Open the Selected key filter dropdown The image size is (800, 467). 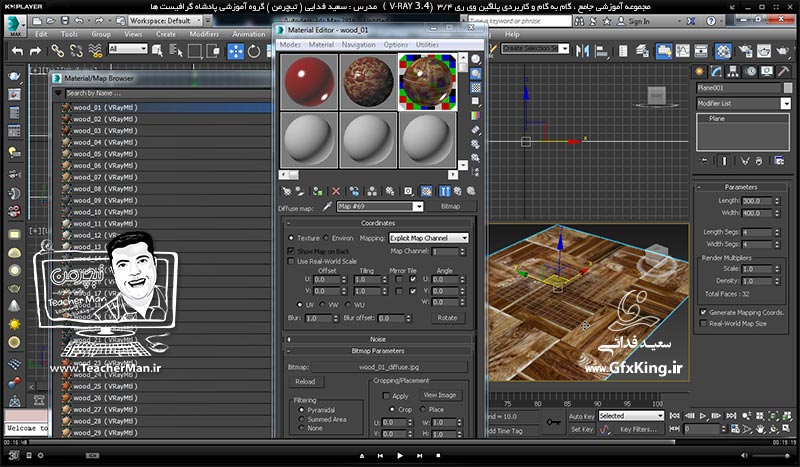[x=631, y=416]
